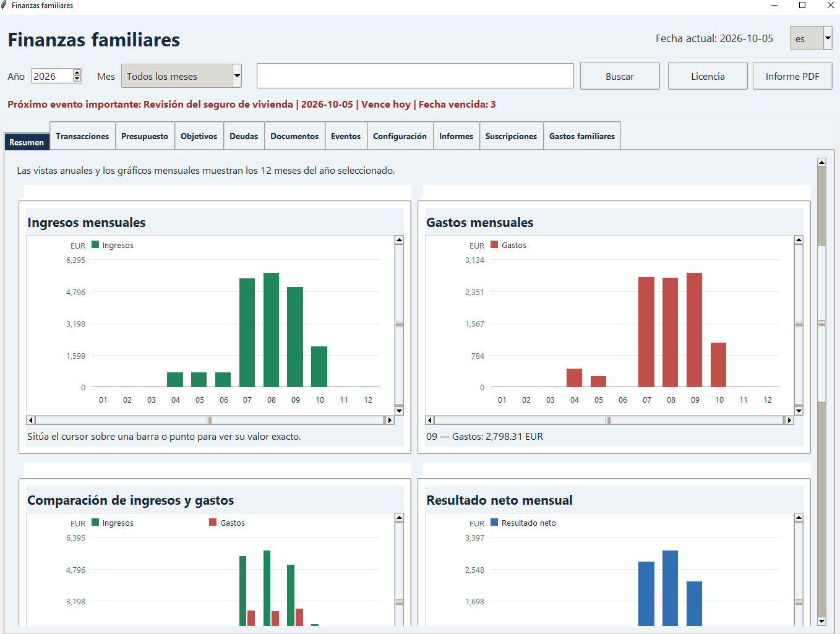
Task: Click the Buscar button
Action: 620,76
